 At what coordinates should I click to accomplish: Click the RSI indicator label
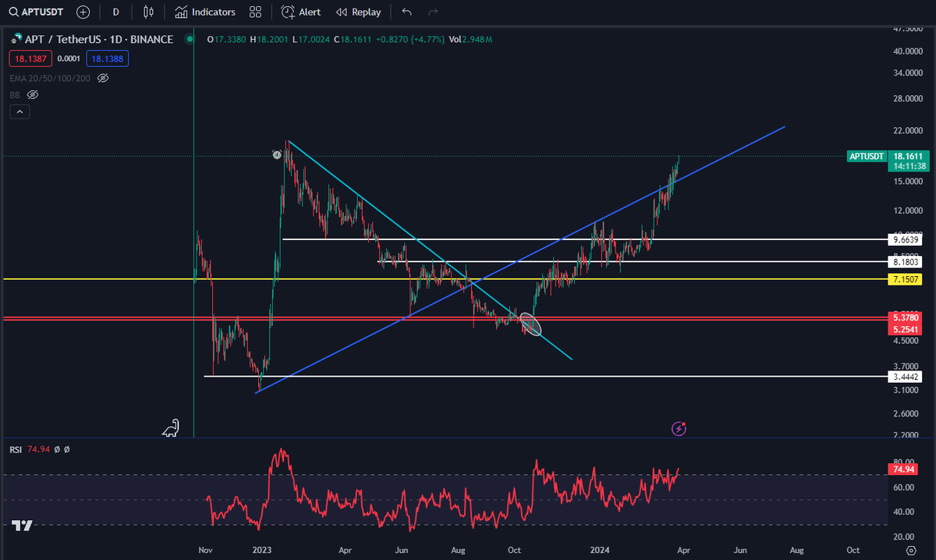pos(16,449)
